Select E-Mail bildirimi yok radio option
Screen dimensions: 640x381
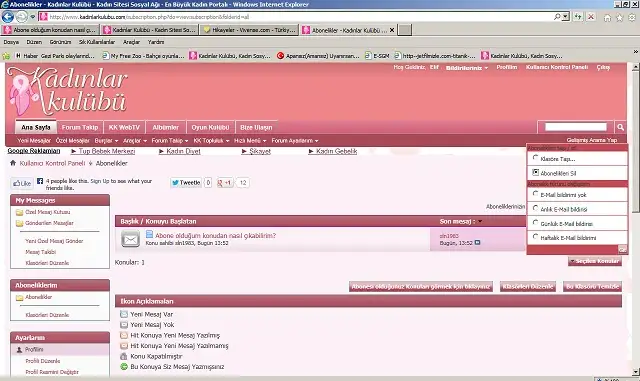[x=536, y=194]
